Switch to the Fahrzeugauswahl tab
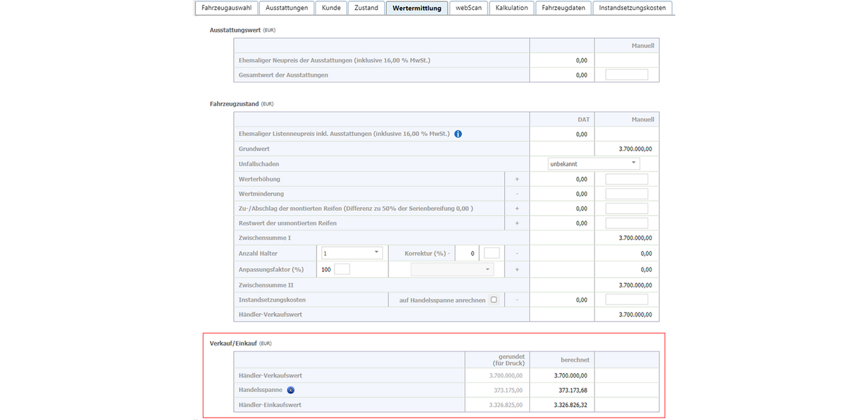Image resolution: width=868 pixels, height=420 pixels. [225, 8]
